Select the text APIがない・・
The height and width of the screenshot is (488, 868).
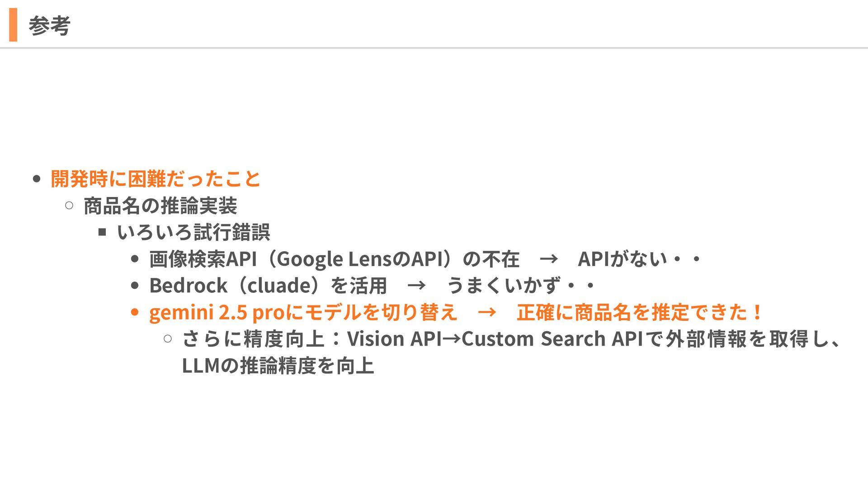tap(640, 259)
